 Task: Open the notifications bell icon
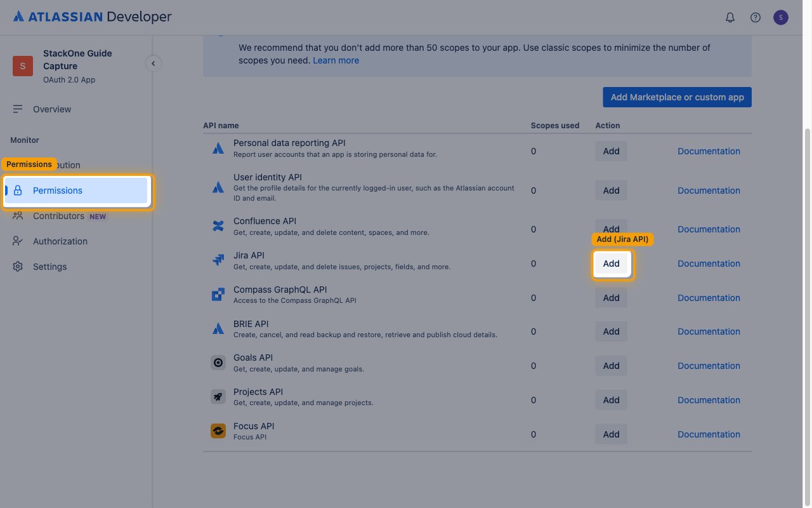click(x=730, y=17)
